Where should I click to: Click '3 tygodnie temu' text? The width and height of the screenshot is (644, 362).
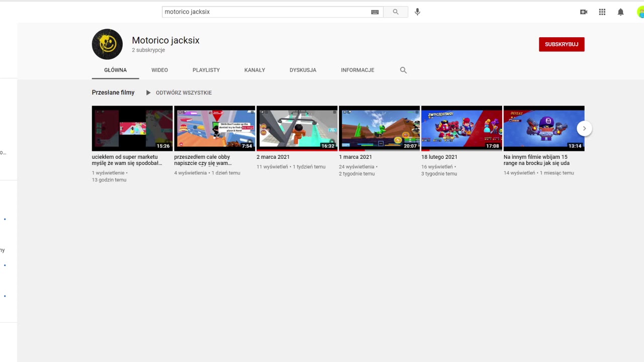(439, 174)
